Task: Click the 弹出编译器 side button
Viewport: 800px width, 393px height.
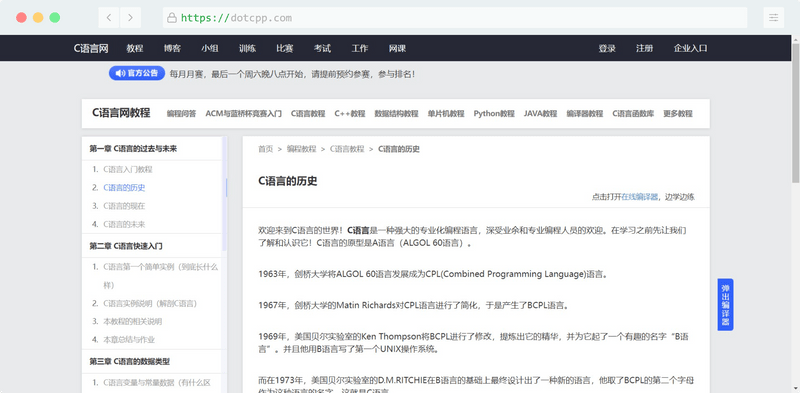Action: point(725,305)
